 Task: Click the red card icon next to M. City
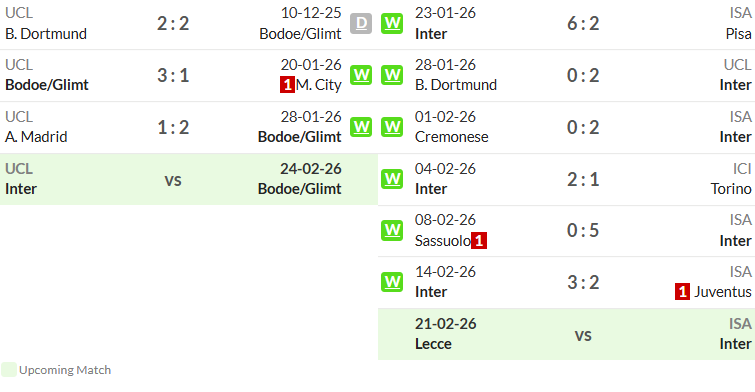pos(287,85)
